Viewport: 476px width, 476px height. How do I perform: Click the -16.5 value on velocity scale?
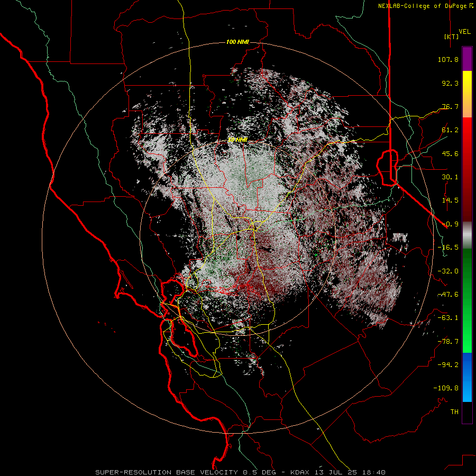pos(448,248)
